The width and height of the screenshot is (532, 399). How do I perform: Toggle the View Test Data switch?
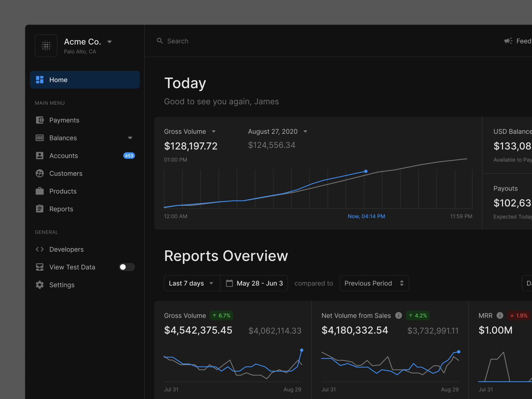point(127,267)
